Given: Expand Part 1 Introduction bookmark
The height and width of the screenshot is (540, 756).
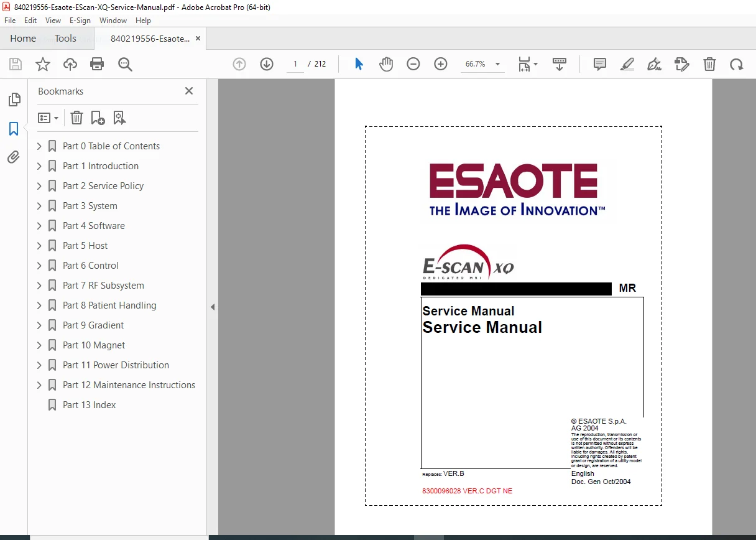Looking at the screenshot, I should (39, 166).
